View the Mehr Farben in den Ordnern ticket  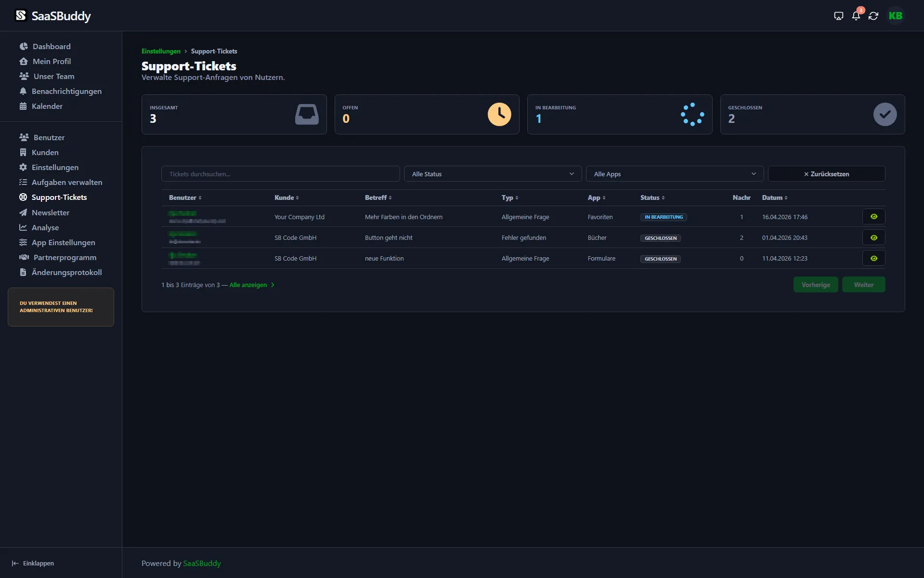click(873, 217)
